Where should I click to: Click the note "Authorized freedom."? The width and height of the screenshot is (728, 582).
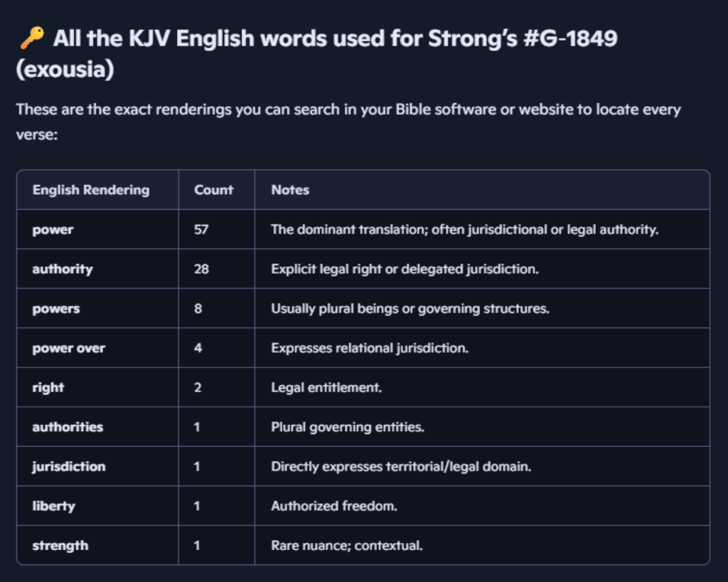[334, 506]
